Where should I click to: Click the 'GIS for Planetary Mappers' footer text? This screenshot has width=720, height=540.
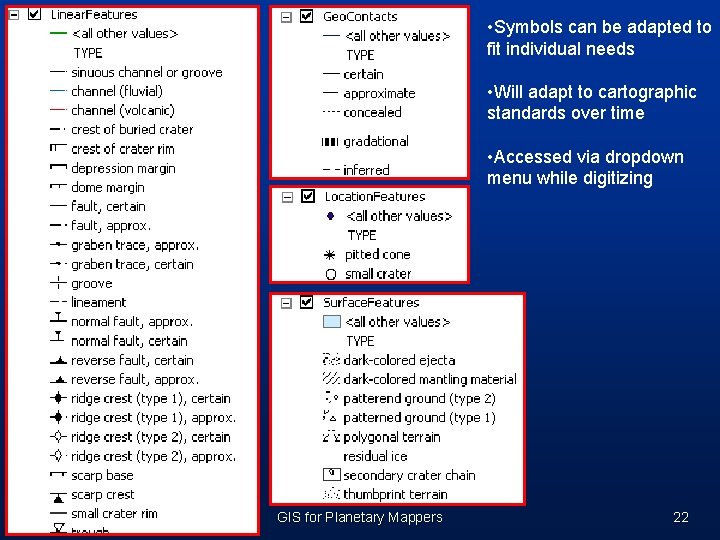[x=360, y=518]
